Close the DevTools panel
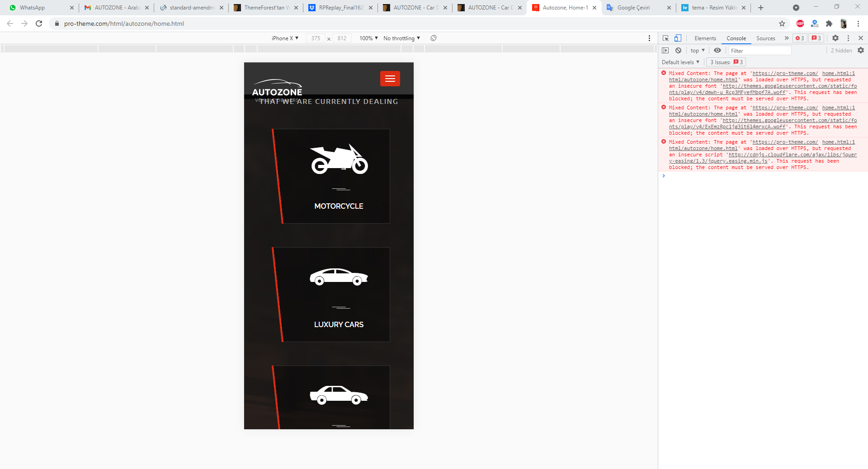 [x=861, y=38]
